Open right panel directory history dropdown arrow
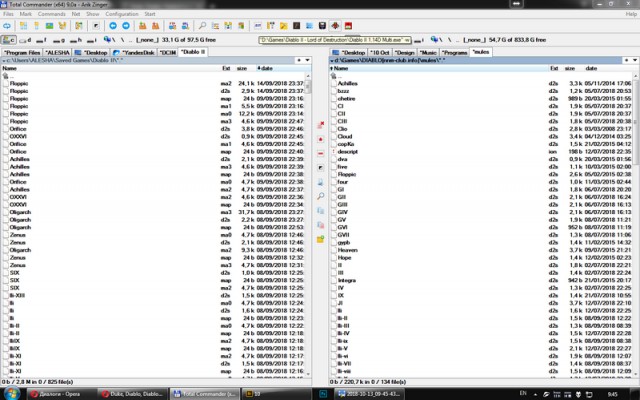 (x=635, y=60)
